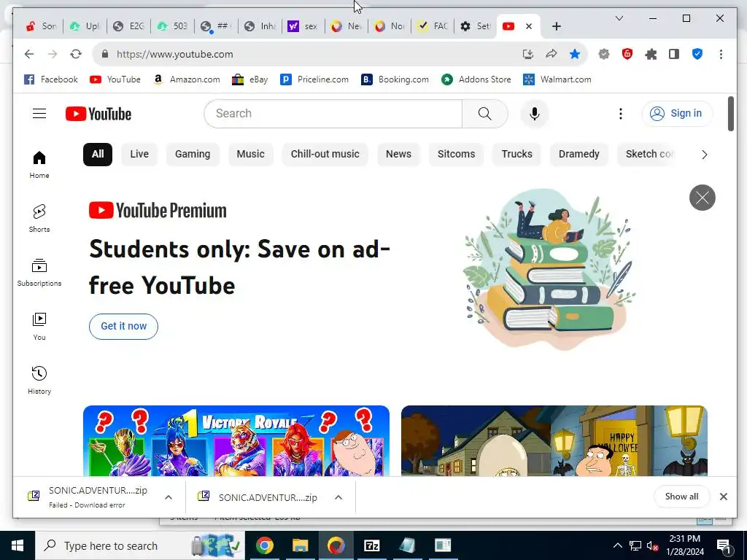Image resolution: width=747 pixels, height=560 pixels.
Task: Open YouTube settings three-dot menu
Action: tap(620, 113)
